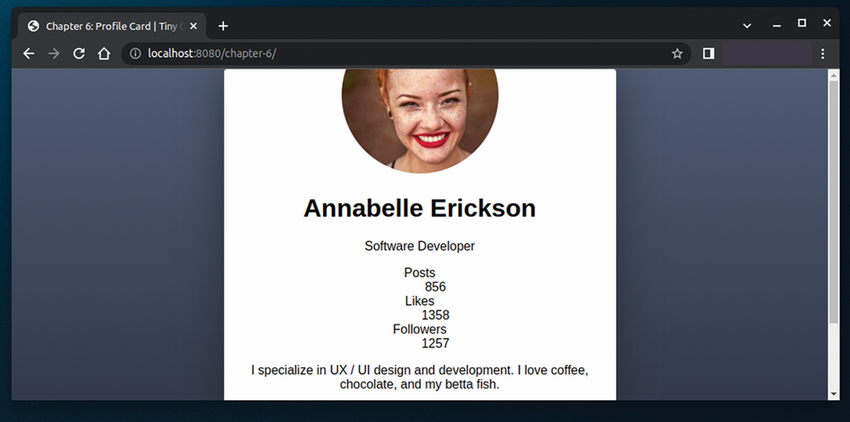Viewport: 850px width, 422px height.
Task: Click the scrollbar down arrow
Action: [x=834, y=394]
